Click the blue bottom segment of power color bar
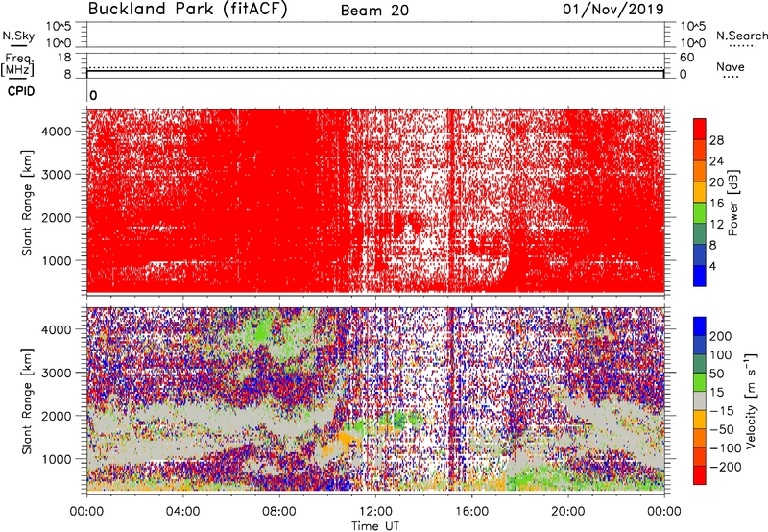The width and height of the screenshot is (768, 532). coord(699,276)
